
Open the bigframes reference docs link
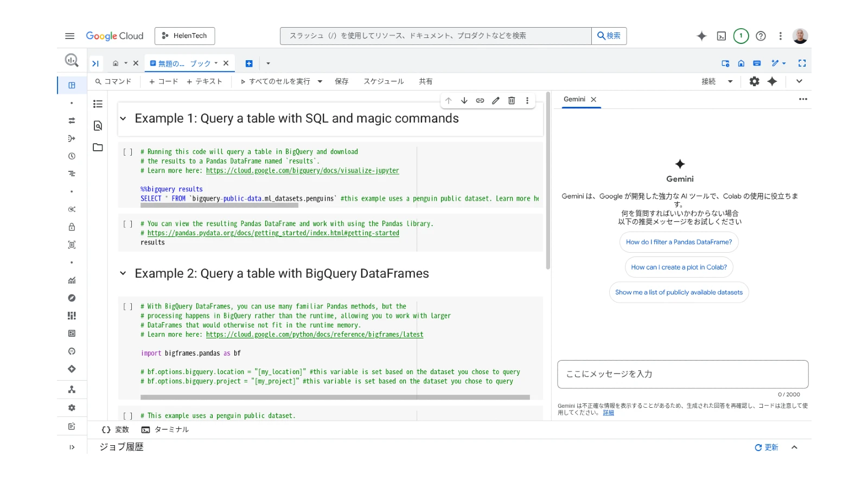tap(315, 335)
